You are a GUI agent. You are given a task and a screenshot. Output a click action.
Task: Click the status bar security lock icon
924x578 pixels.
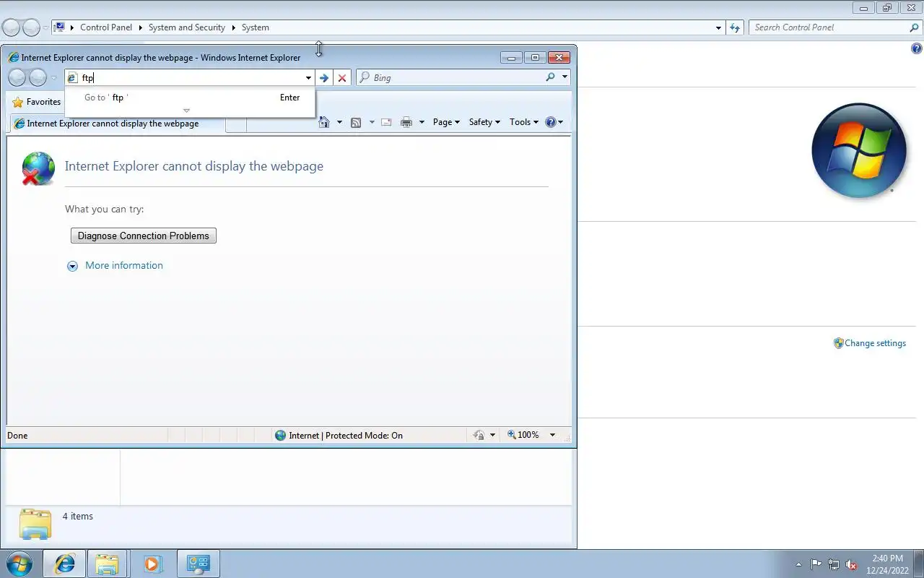479,435
